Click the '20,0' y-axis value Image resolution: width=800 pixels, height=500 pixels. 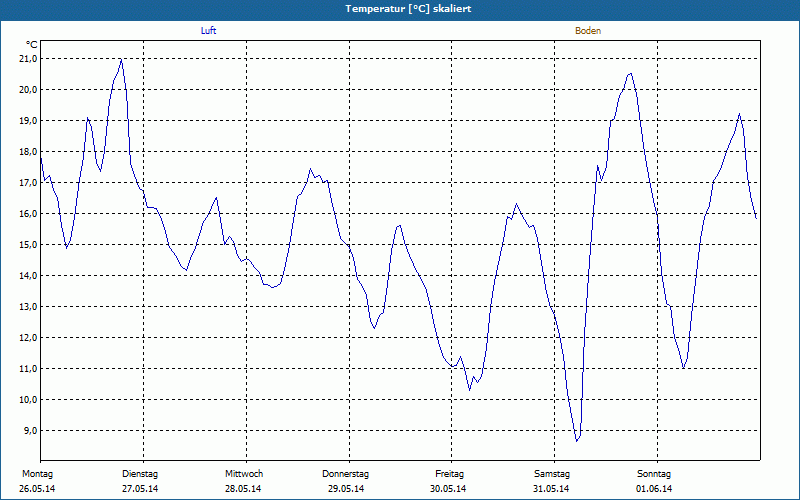pyautogui.click(x=29, y=90)
